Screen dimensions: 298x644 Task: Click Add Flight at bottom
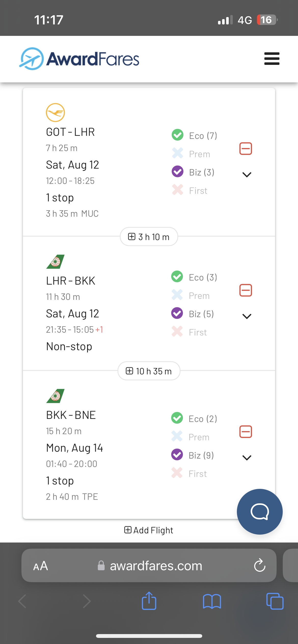pyautogui.click(x=149, y=530)
